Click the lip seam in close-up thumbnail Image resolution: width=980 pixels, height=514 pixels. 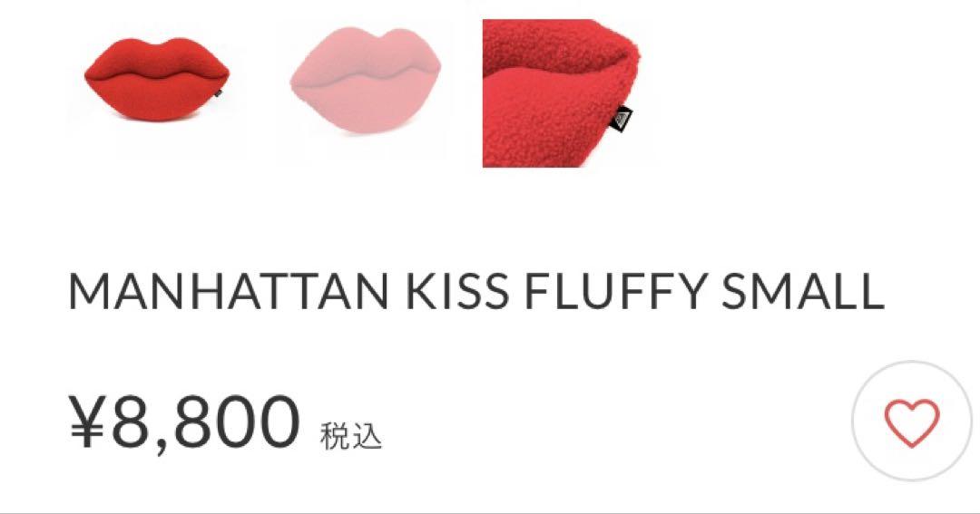point(556,67)
